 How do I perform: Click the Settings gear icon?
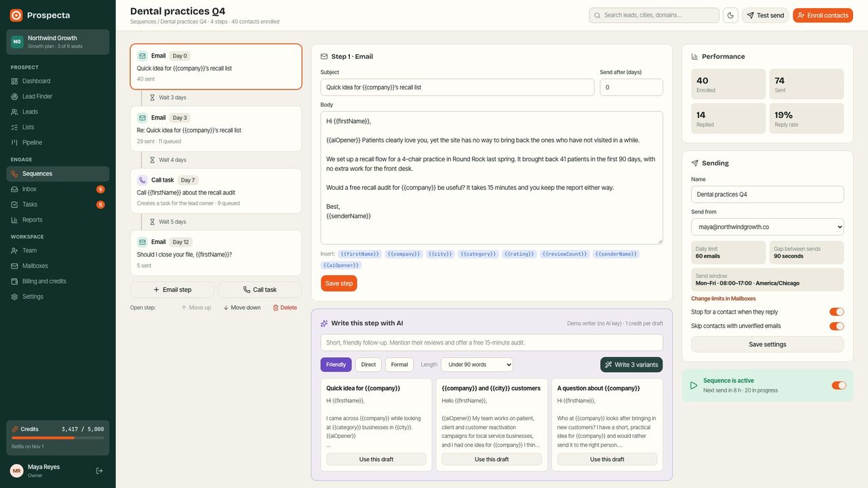(x=15, y=297)
